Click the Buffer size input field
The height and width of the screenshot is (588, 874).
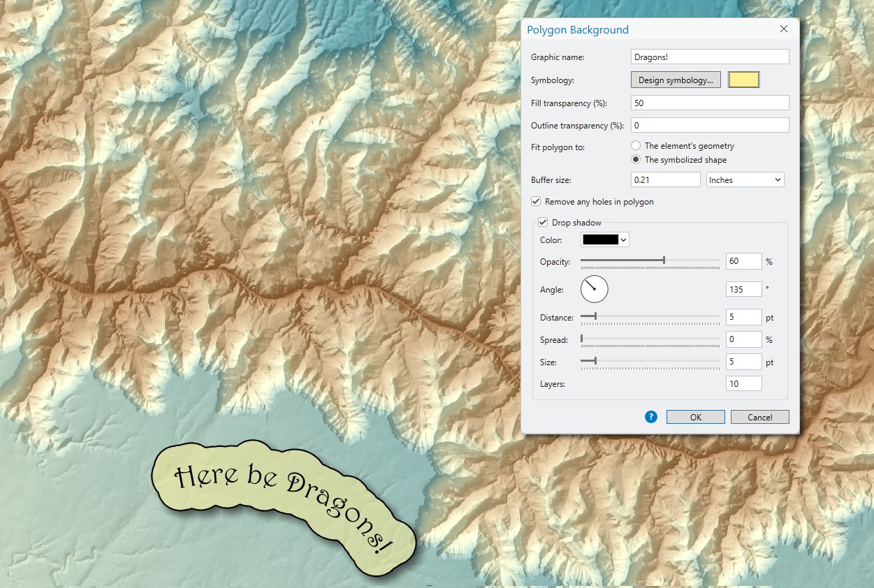(665, 180)
